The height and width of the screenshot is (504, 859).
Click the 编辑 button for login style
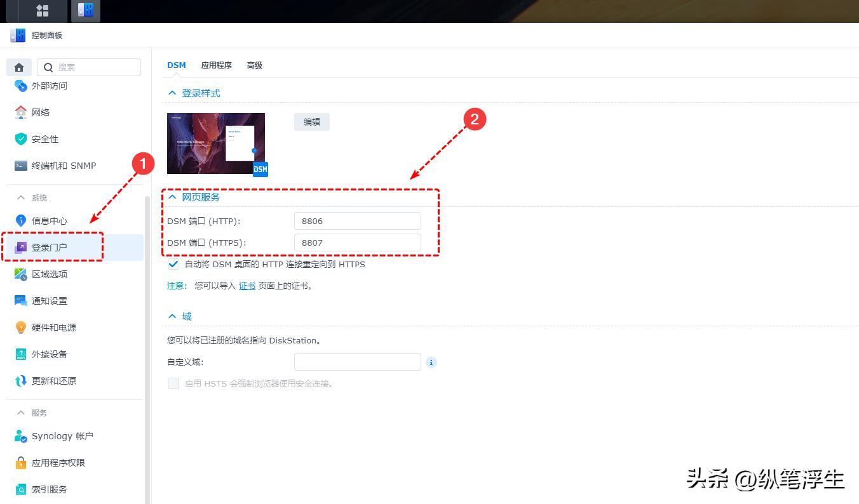(x=311, y=121)
